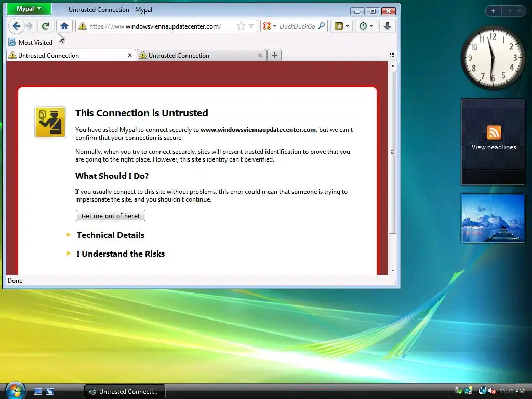532x399 pixels.
Task: Click the 11:31 PM taskbar clock
Action: [512, 391]
